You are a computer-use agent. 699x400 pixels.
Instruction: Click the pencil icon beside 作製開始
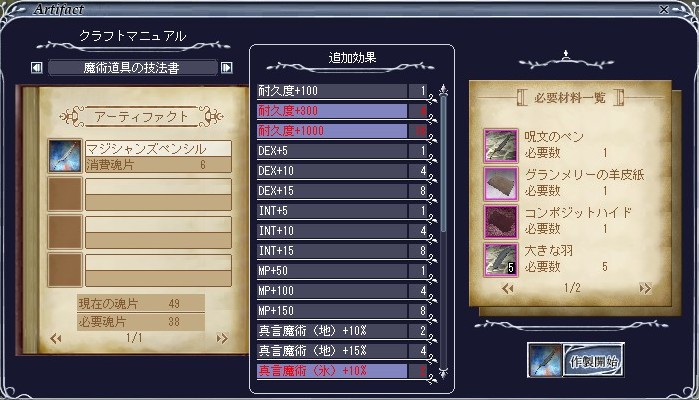click(545, 360)
